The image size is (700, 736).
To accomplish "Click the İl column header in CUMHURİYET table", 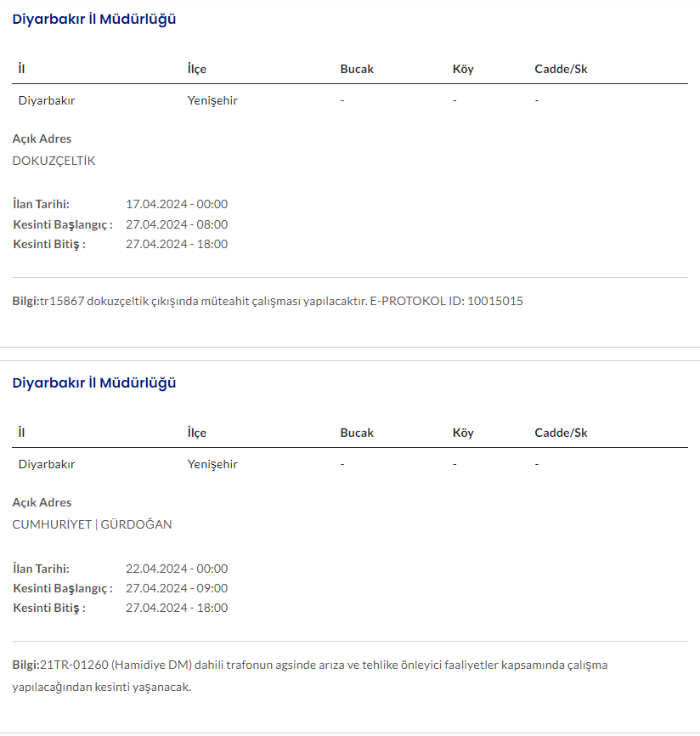I will coord(21,433).
